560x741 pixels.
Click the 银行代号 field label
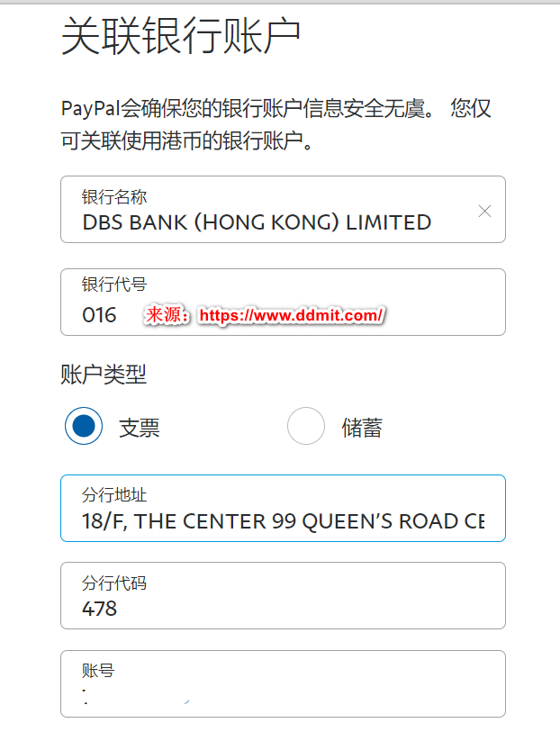(x=114, y=285)
